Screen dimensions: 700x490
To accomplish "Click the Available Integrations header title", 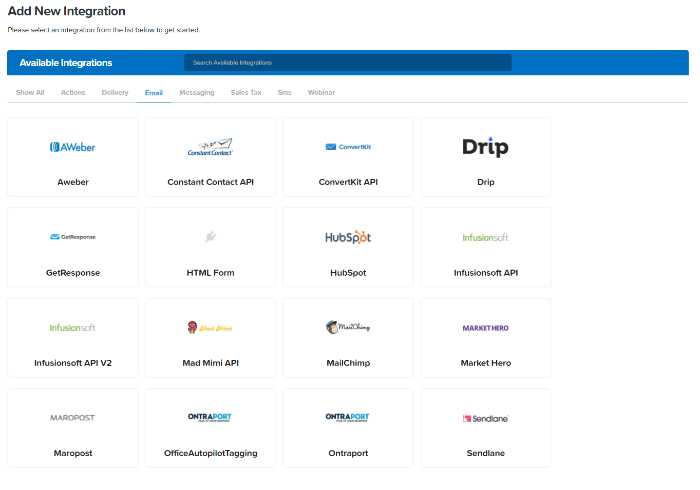I will click(66, 63).
